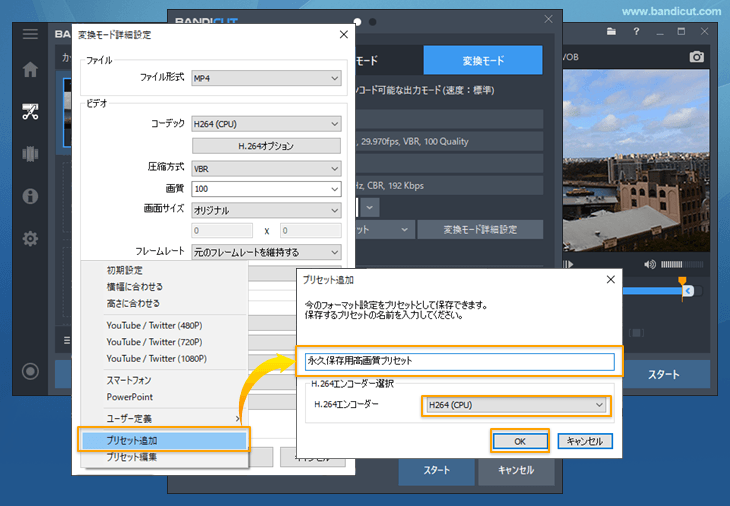Click the H.264オプション button
Viewport: 730px width, 506px height.
click(266, 146)
